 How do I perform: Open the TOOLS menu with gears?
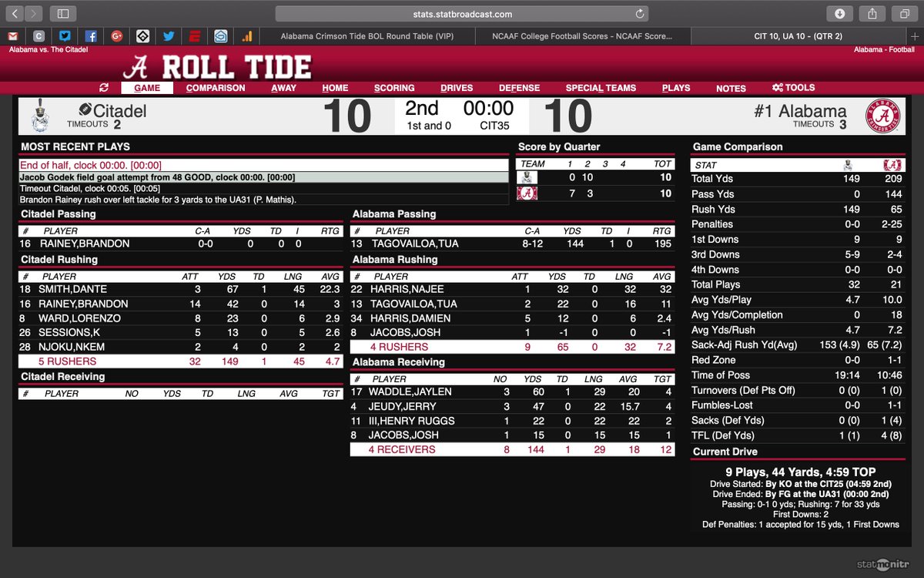[793, 88]
